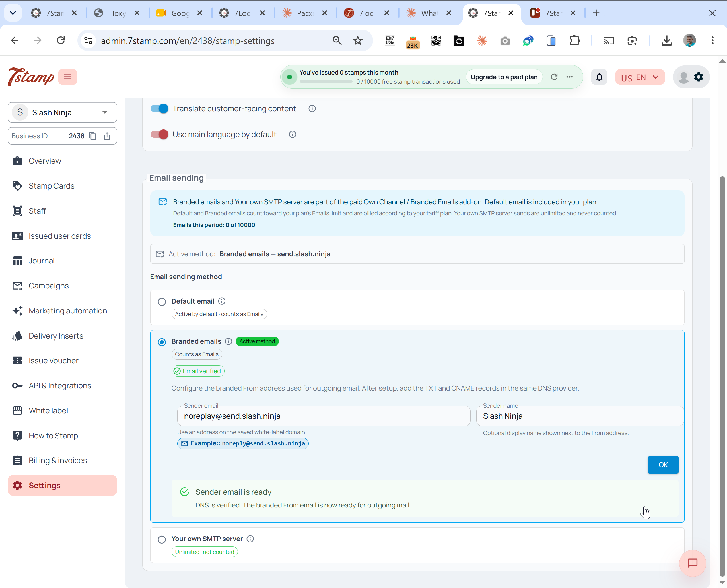Disable Translate customer-facing content switch

tap(159, 108)
